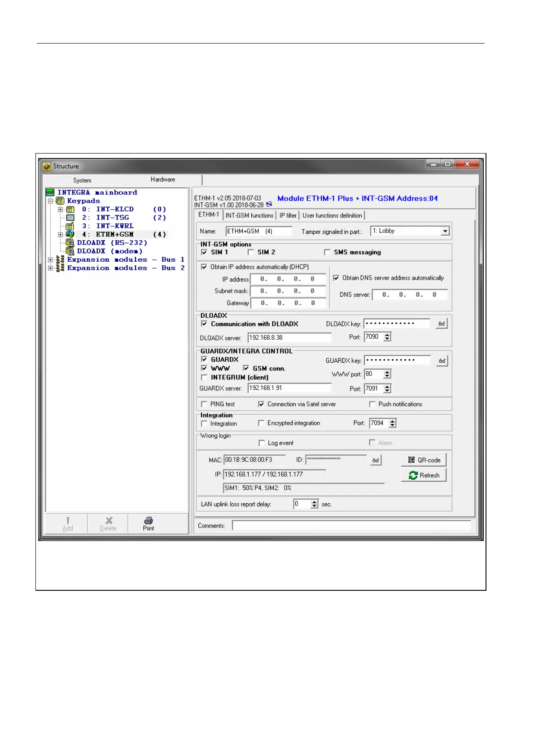The height and width of the screenshot is (756, 534).
Task: Click the Structure window title icon
Action: [x=47, y=167]
